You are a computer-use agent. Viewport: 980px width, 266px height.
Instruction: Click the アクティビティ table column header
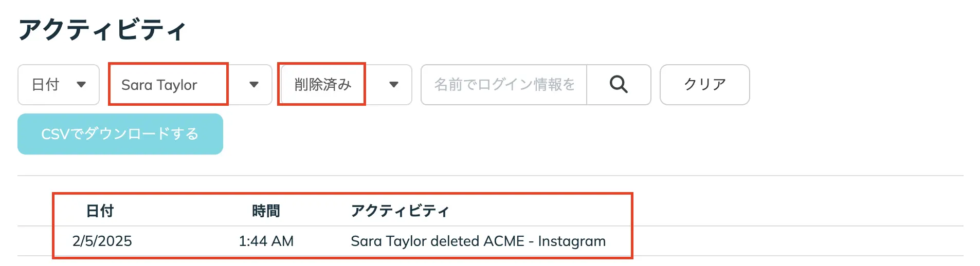coord(400,211)
